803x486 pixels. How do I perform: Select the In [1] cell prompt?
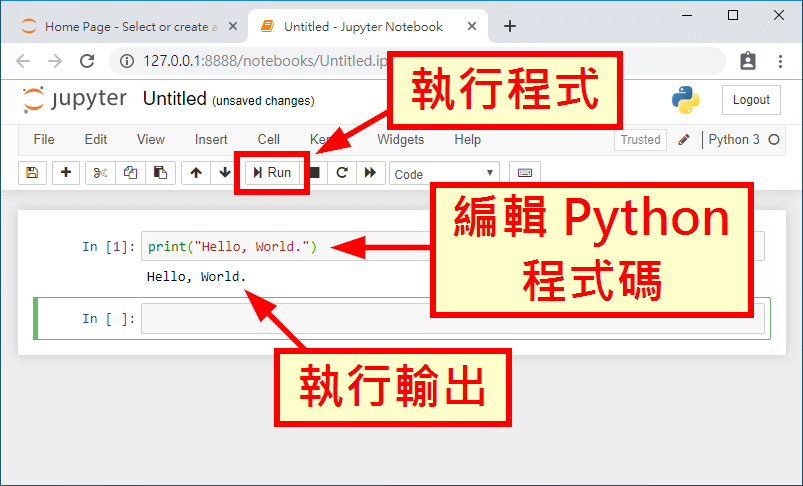(109, 247)
